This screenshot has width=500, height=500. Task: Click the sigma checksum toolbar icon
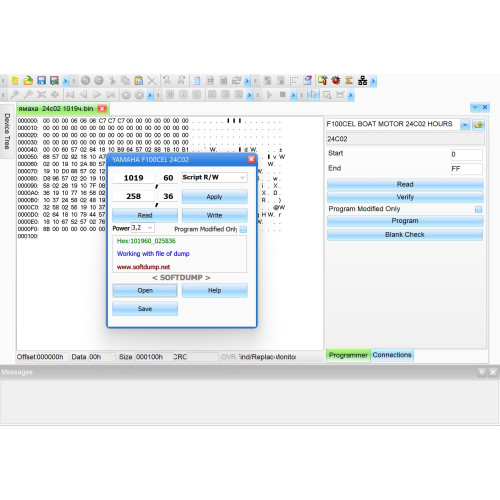(349, 80)
